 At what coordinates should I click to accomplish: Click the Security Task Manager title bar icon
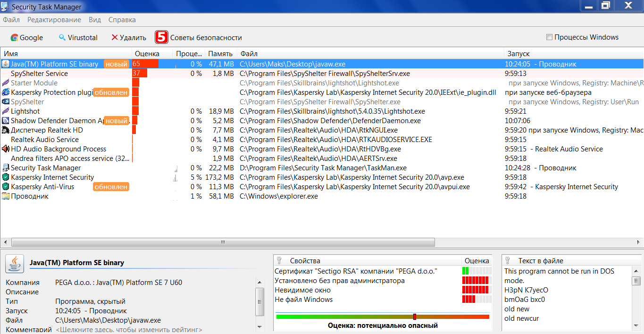pyautogui.click(x=6, y=7)
